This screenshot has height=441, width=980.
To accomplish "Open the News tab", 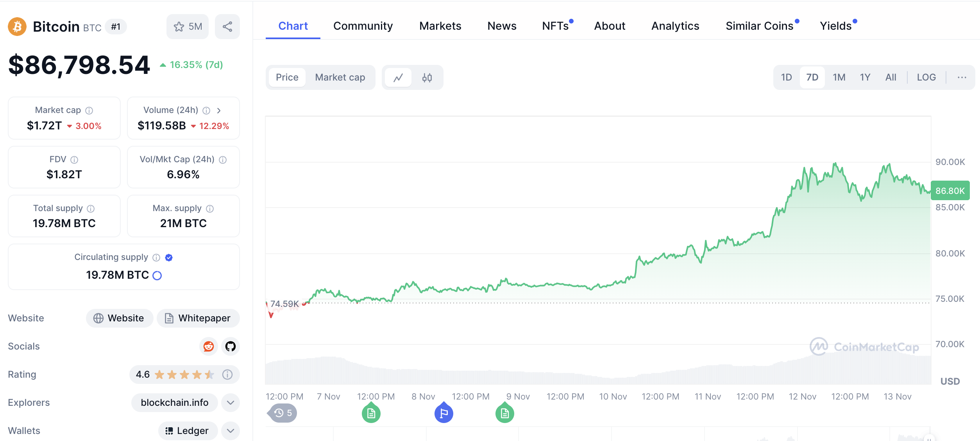I will (502, 26).
